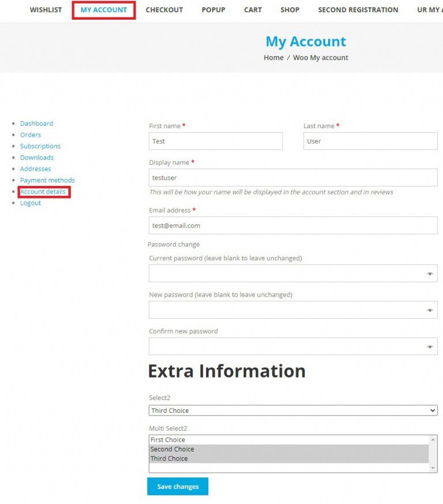Go to My Account in the top menu
Image resolution: width=443 pixels, height=504 pixels.
104,10
